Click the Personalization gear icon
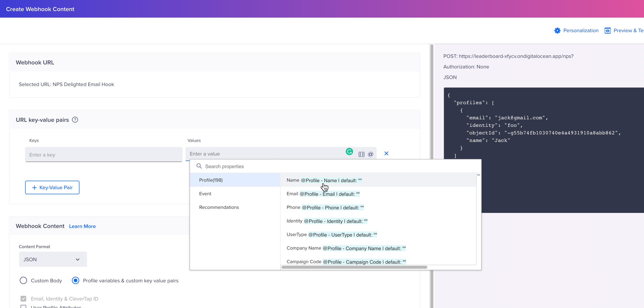This screenshot has width=644, height=308. pos(557,30)
